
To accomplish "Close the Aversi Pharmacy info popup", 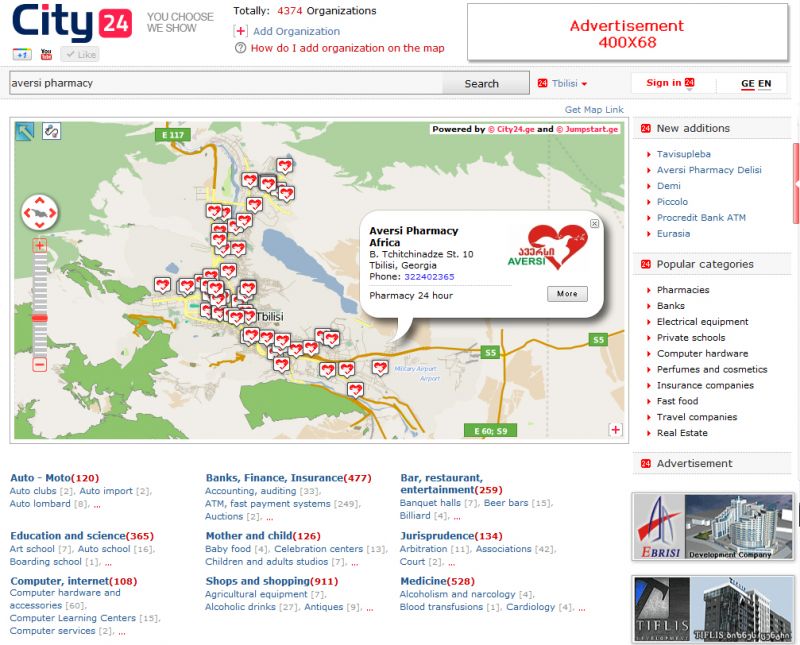I will (594, 224).
